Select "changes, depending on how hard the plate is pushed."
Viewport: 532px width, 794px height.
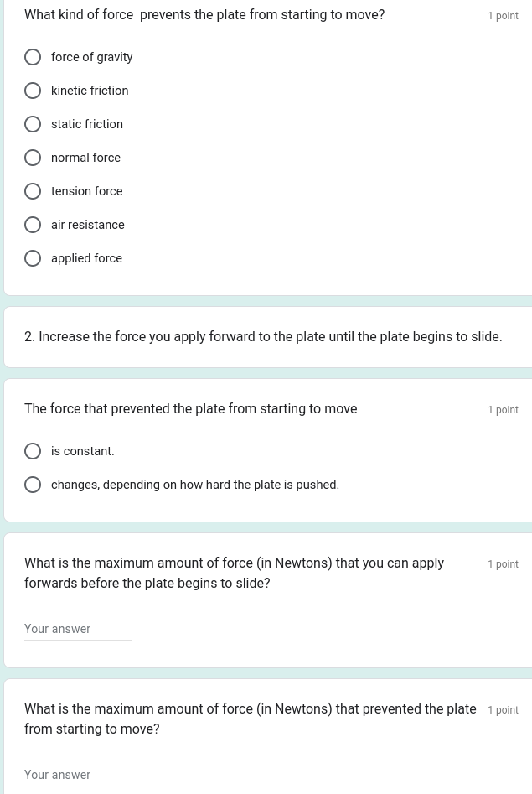[x=33, y=485]
